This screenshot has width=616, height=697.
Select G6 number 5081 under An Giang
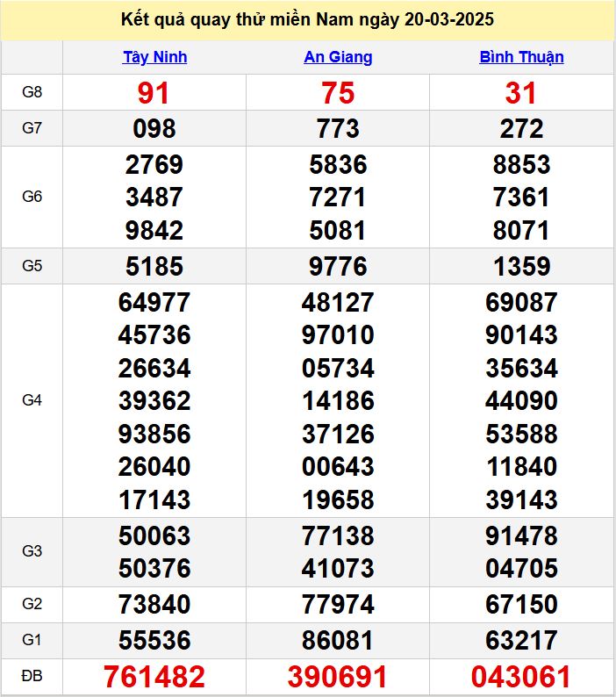pos(337,230)
